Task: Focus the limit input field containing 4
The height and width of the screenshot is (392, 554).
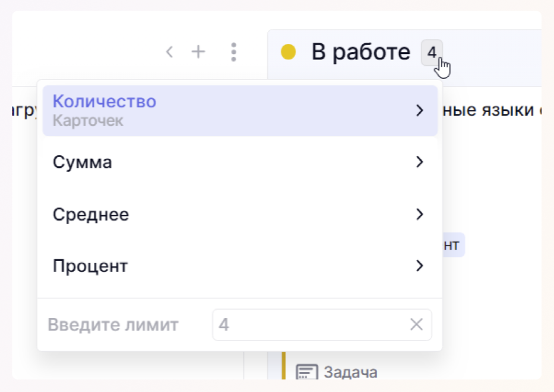Action: (x=309, y=324)
